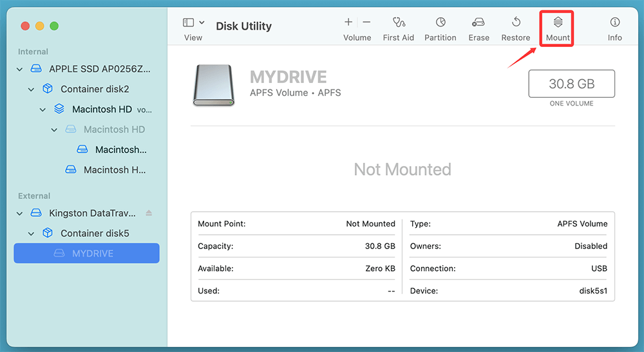
Task: Zoom the window with the green button
Action: (54, 26)
